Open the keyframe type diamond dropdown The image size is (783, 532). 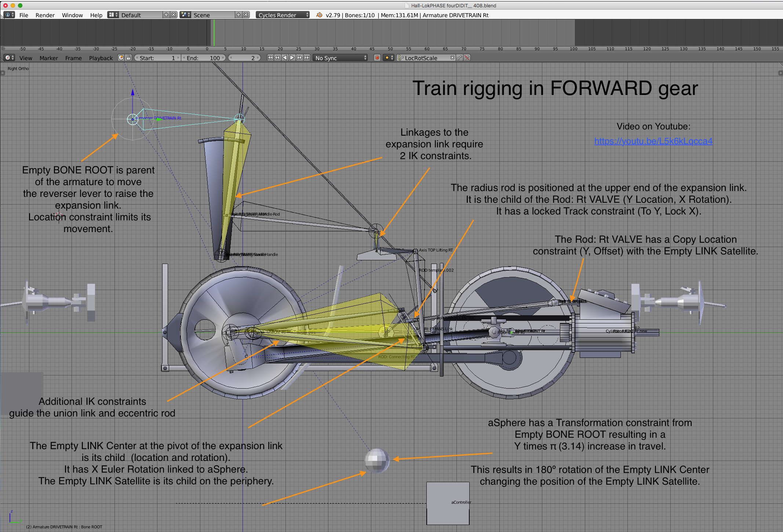click(x=388, y=58)
